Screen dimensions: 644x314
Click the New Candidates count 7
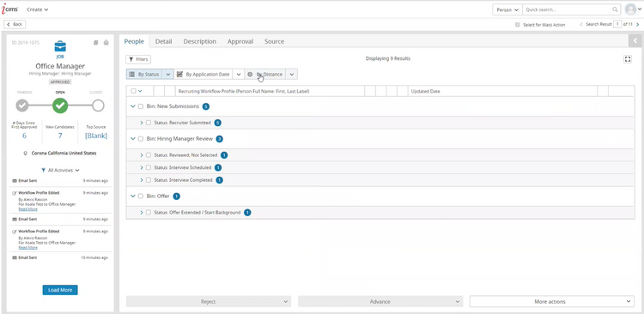click(x=60, y=136)
